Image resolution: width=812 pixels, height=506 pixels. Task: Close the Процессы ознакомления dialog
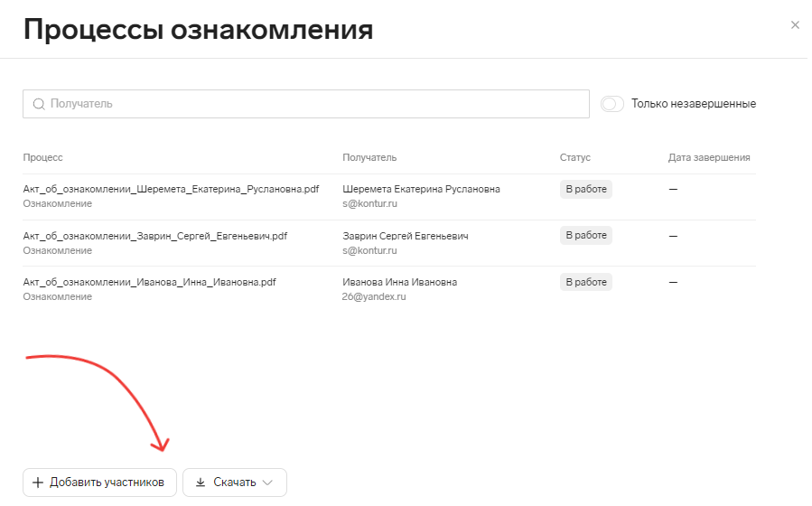(x=795, y=25)
